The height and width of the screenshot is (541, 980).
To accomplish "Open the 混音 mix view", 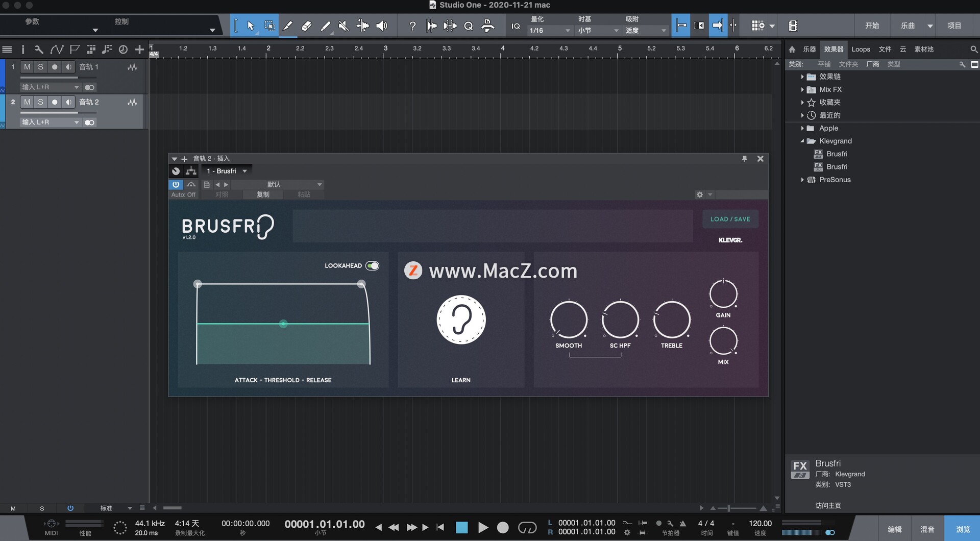I will (x=927, y=529).
